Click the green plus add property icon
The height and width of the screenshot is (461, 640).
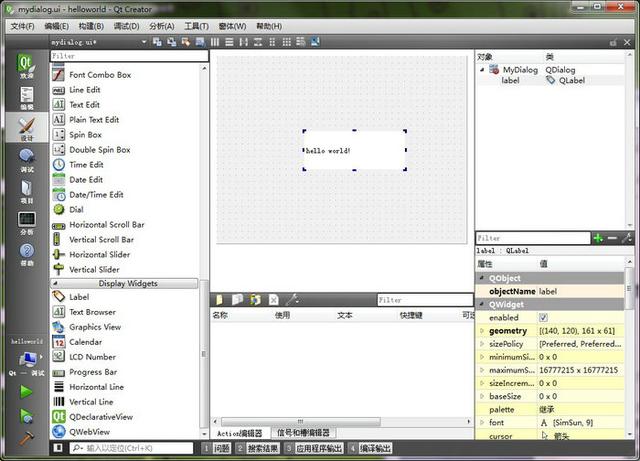click(598, 239)
